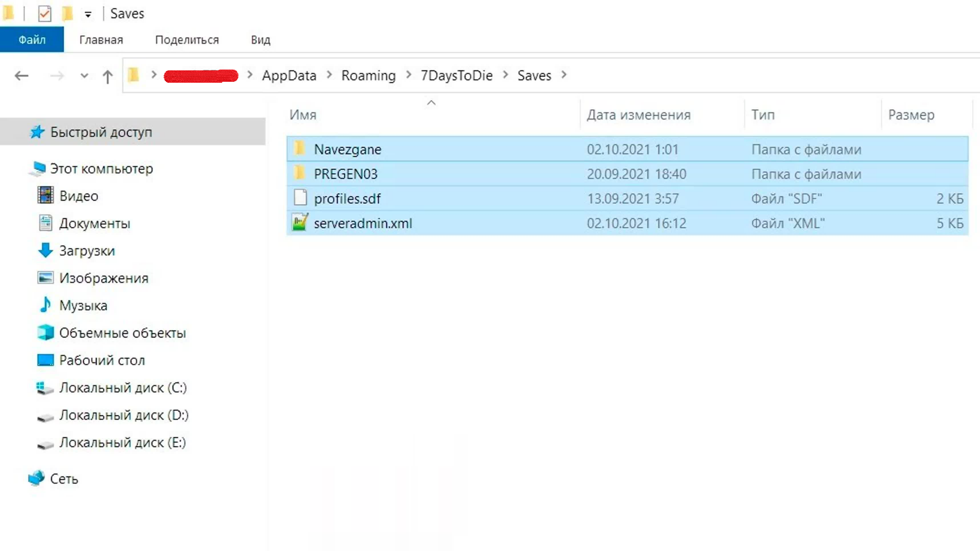Click the AppData breadcrumb segment

click(289, 76)
